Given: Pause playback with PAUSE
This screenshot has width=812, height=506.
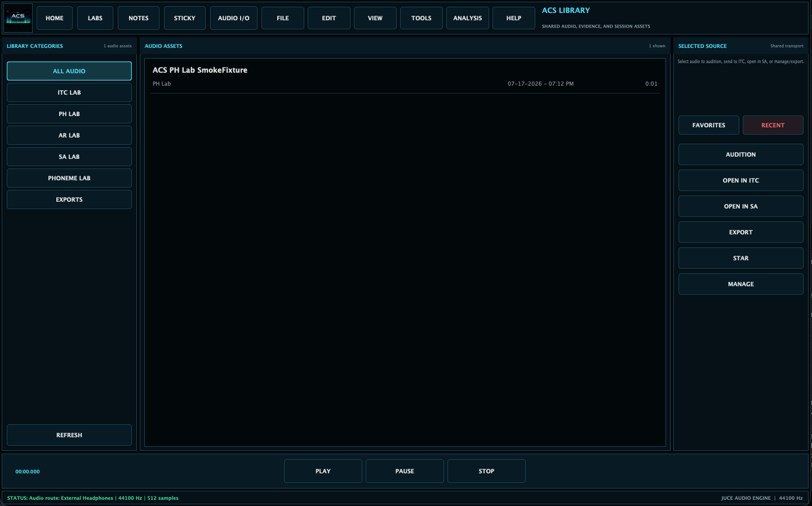Looking at the screenshot, I should coord(405,471).
